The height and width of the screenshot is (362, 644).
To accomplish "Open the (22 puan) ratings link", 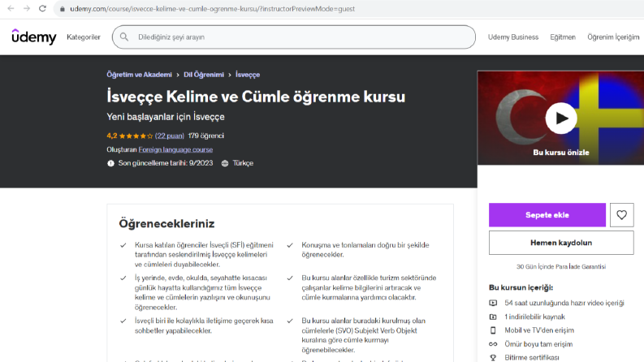I will tap(169, 136).
